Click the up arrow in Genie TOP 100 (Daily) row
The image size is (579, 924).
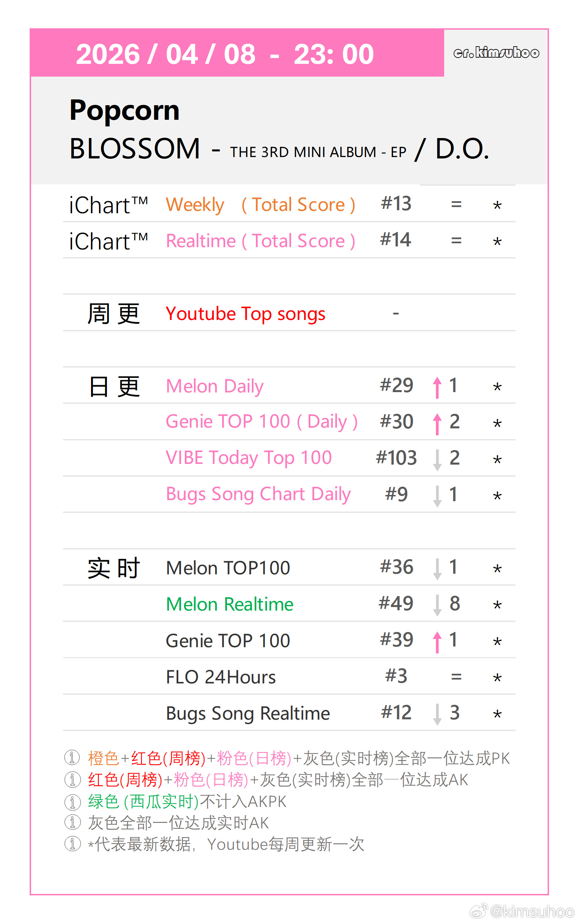coord(437,424)
